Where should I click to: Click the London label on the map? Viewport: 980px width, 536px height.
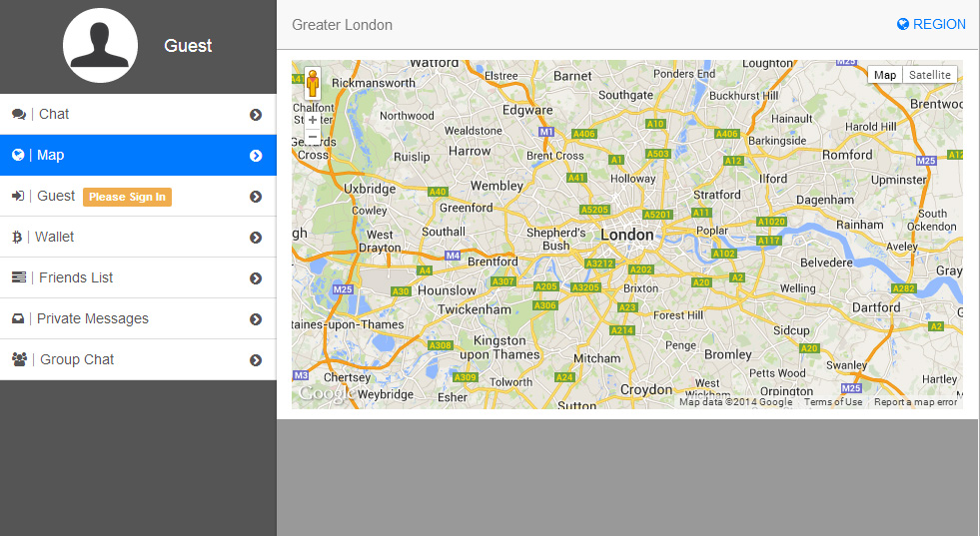point(627,235)
